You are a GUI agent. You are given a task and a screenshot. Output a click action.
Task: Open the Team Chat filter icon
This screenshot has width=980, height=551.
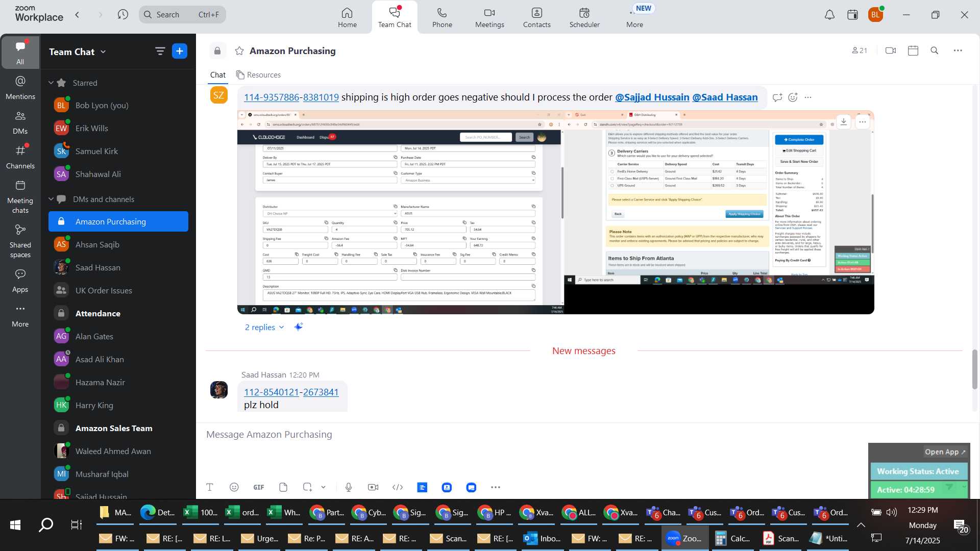click(160, 51)
